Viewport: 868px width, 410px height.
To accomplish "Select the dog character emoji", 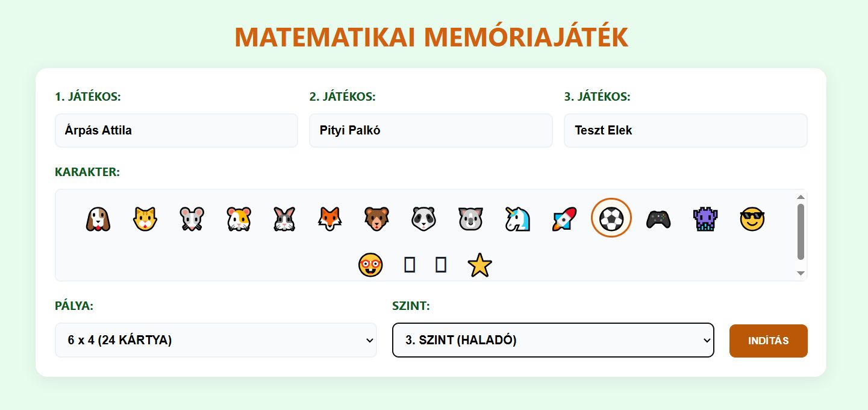I will coord(98,219).
